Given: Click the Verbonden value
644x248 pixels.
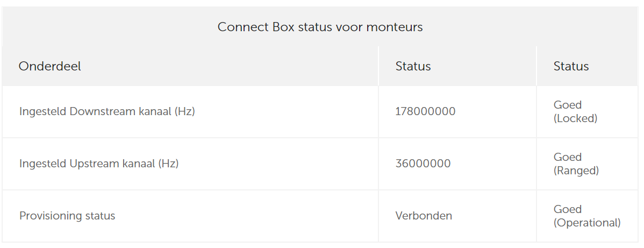Looking at the screenshot, I should 424,216.
